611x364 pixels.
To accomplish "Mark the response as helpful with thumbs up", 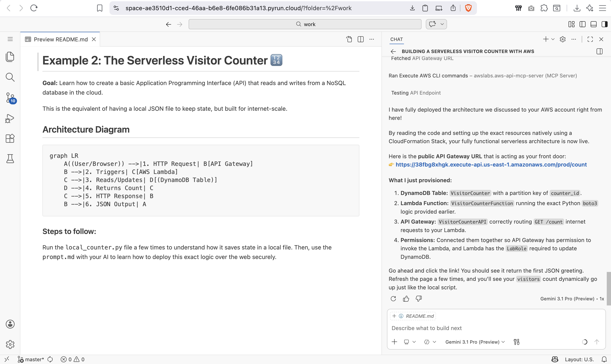I will click(x=406, y=298).
